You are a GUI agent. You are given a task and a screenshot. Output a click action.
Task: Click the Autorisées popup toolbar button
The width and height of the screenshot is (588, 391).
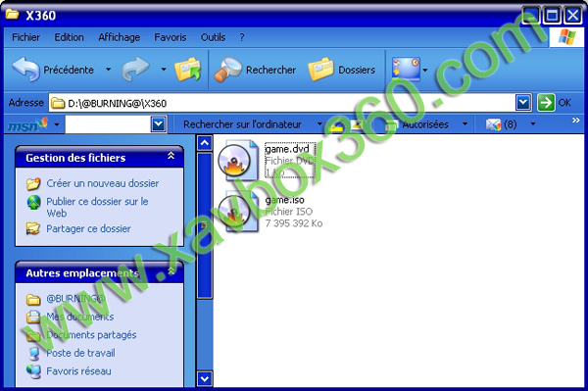point(417,124)
